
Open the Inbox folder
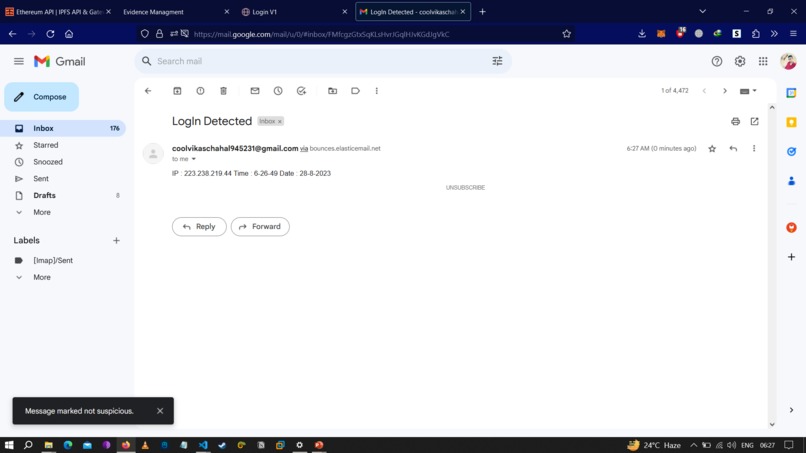(63, 129)
